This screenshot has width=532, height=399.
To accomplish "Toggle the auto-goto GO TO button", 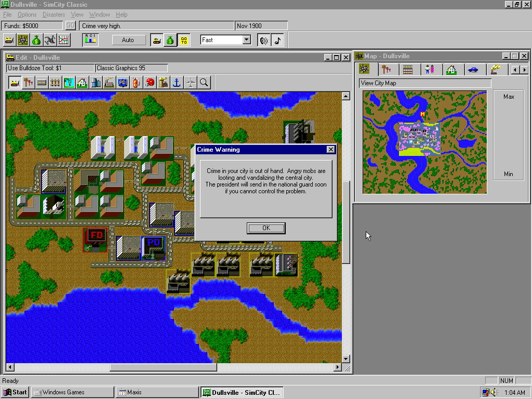I will tap(183, 41).
